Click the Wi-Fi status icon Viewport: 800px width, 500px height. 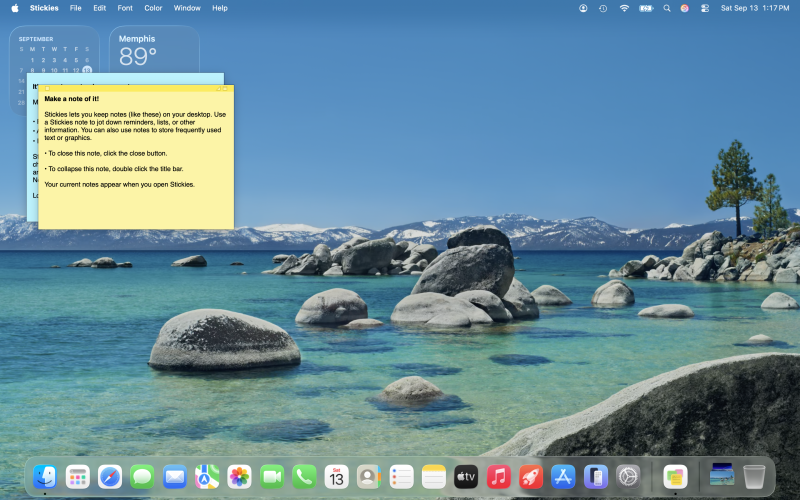pyautogui.click(x=624, y=8)
